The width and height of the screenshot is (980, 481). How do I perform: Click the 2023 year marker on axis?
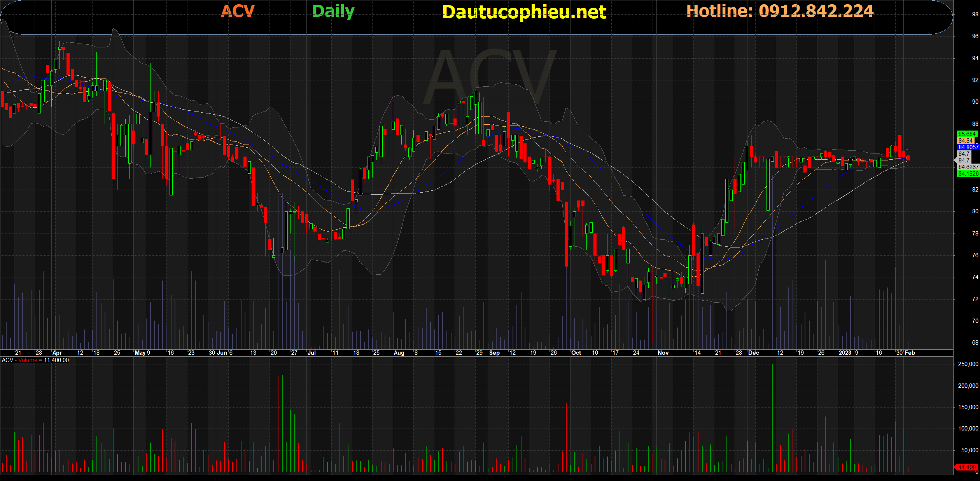[x=845, y=353]
